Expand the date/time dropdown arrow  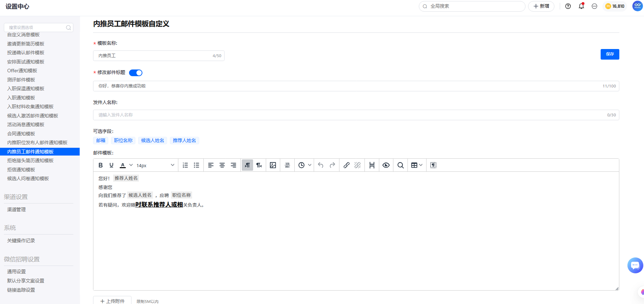pos(310,165)
